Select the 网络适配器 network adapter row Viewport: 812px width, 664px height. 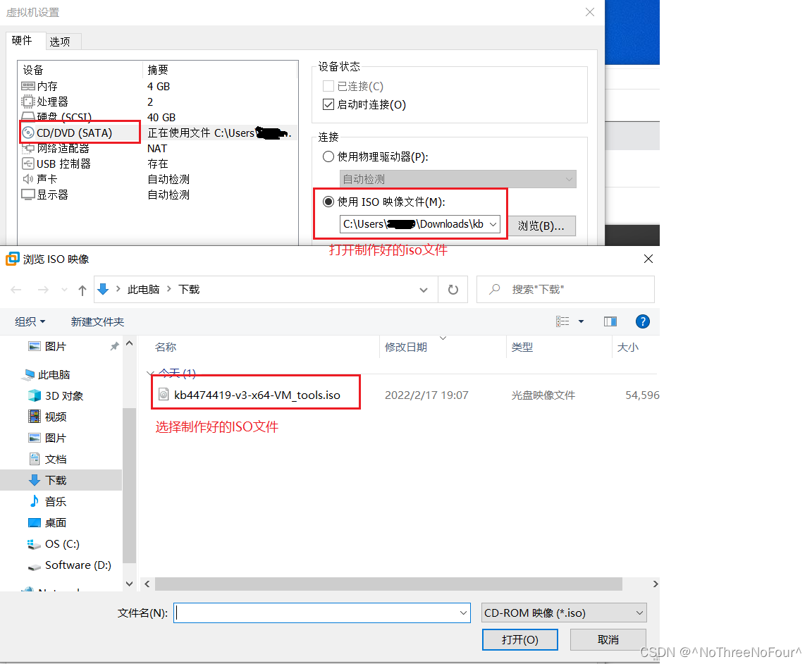coord(158,149)
